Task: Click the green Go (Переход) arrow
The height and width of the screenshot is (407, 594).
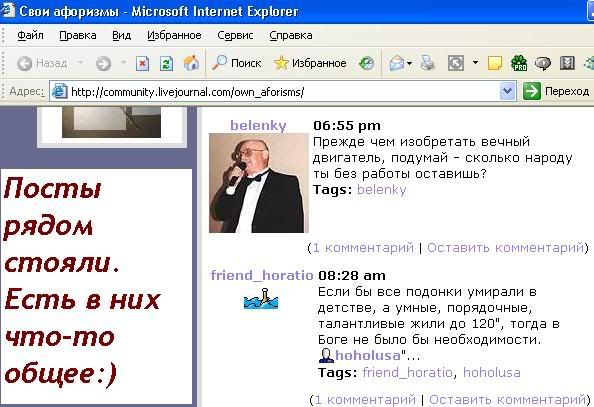Action: pyautogui.click(x=531, y=91)
